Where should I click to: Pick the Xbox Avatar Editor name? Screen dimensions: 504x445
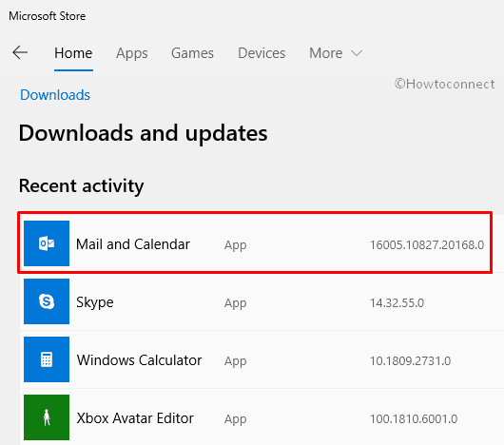(x=135, y=418)
